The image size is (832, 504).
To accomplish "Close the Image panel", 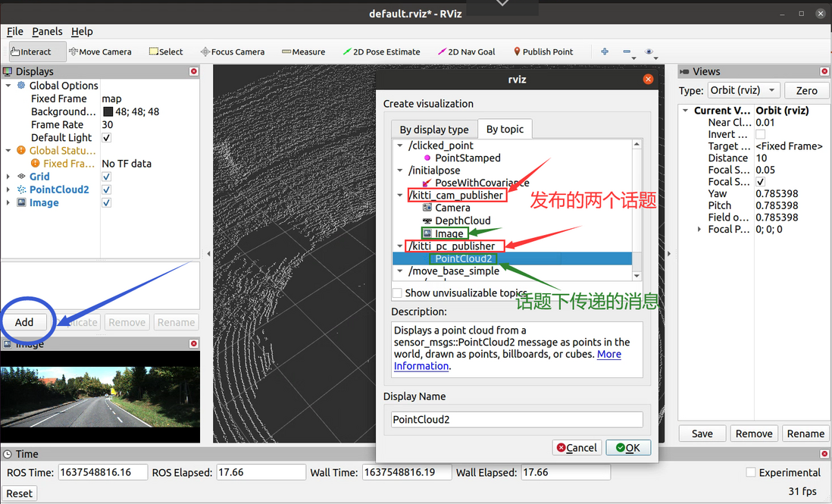I will [x=194, y=344].
